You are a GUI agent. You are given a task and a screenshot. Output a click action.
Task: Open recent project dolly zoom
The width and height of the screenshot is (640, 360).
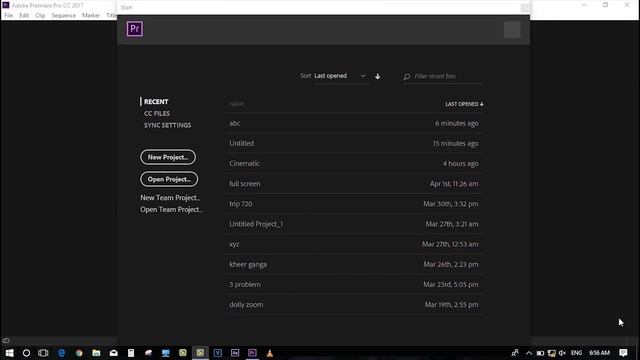353,304
